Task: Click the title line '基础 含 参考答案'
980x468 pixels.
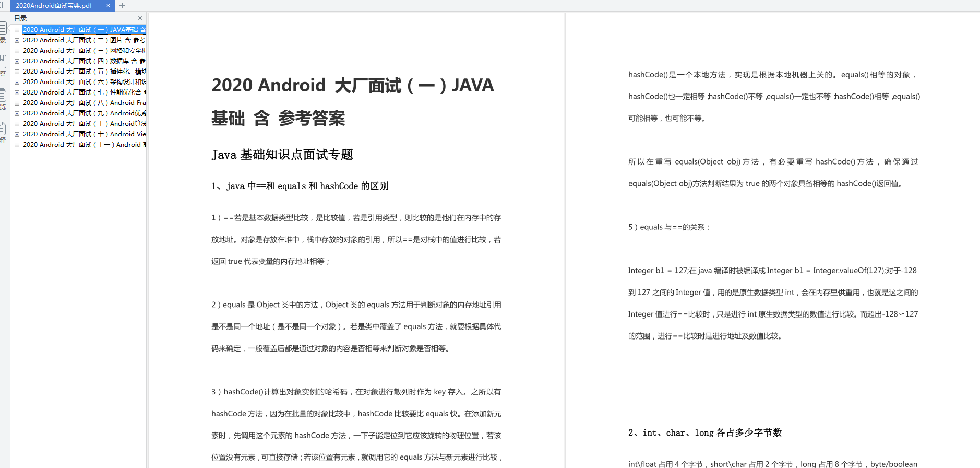Action: click(x=278, y=119)
